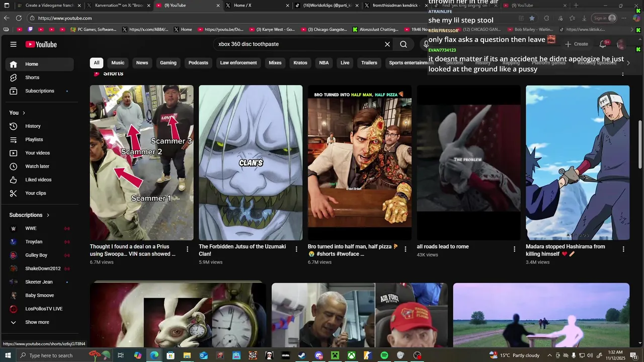The width and height of the screenshot is (644, 362).
Task: Open Task View on the taskbar
Action: (121, 355)
